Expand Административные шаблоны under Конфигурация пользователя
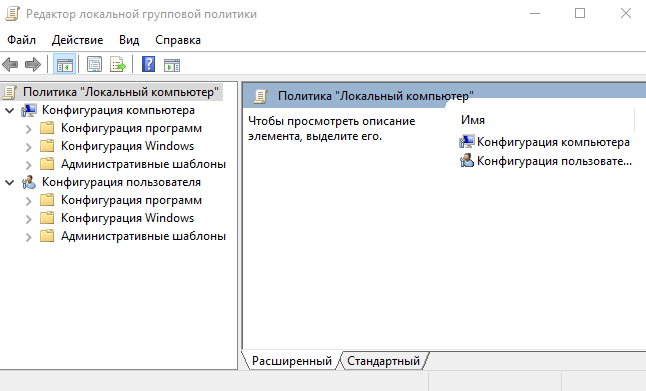The image size is (646, 391). coord(28,237)
